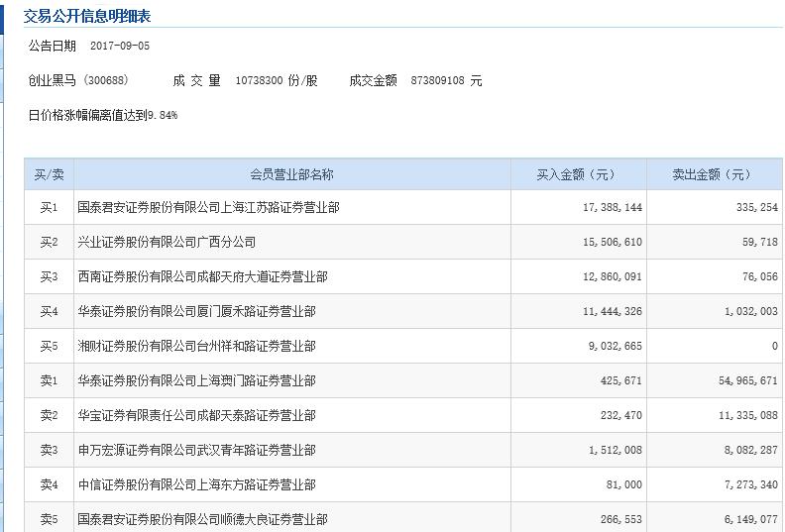785x532 pixels.
Task: Select buy amount 266,553
Action: 621,519
